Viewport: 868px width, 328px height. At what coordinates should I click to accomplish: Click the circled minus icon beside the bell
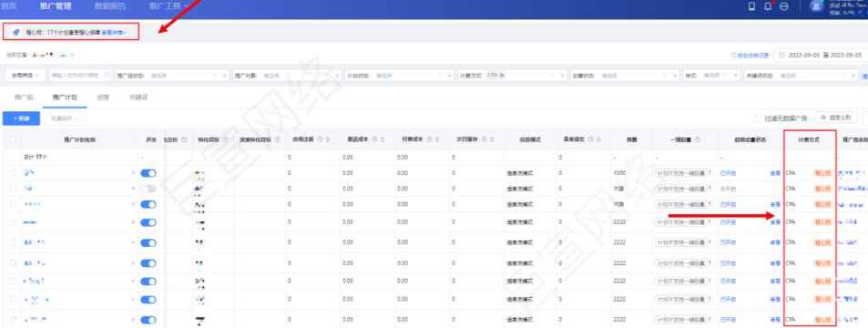(784, 6)
